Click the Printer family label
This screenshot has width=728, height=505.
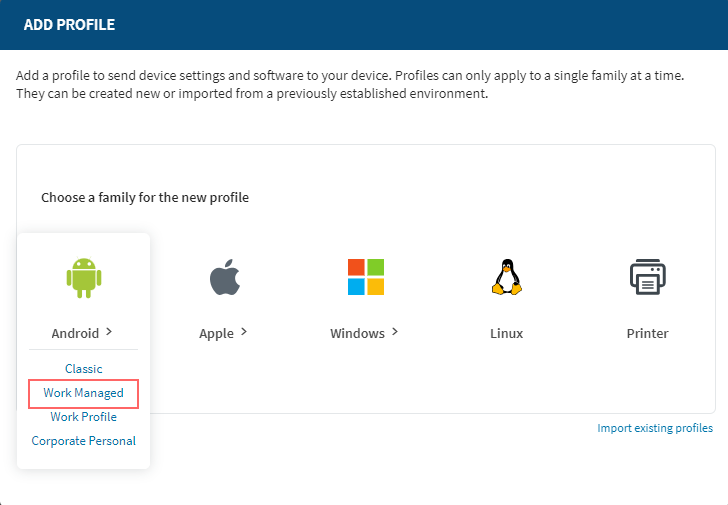click(x=648, y=333)
